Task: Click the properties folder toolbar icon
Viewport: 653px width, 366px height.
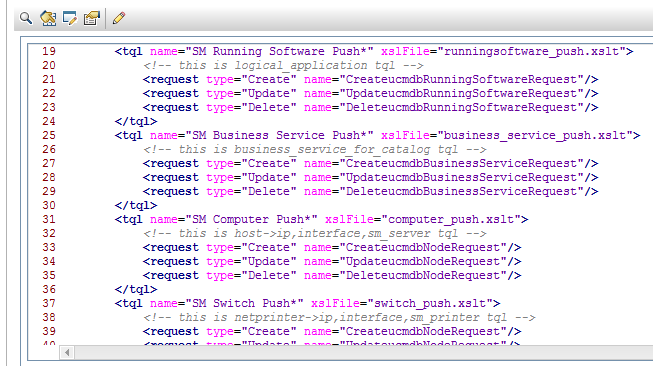Action: tap(92, 18)
